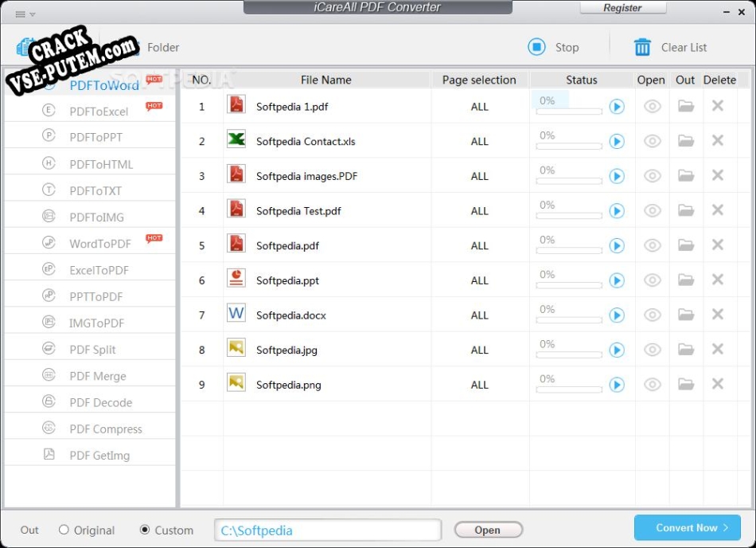
Task: Start conversion of Softpedia Contact.xls
Action: (x=617, y=141)
